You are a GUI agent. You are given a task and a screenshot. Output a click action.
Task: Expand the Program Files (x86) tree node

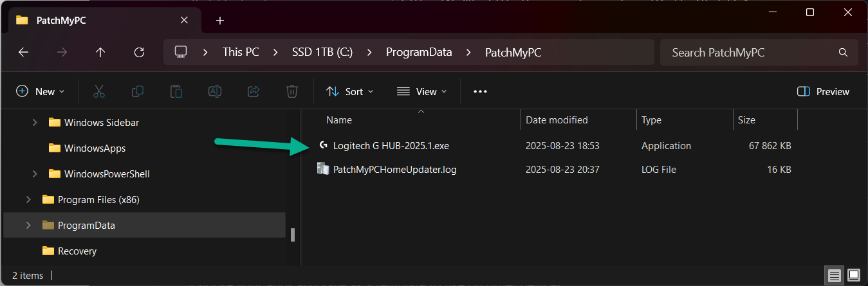[28, 199]
